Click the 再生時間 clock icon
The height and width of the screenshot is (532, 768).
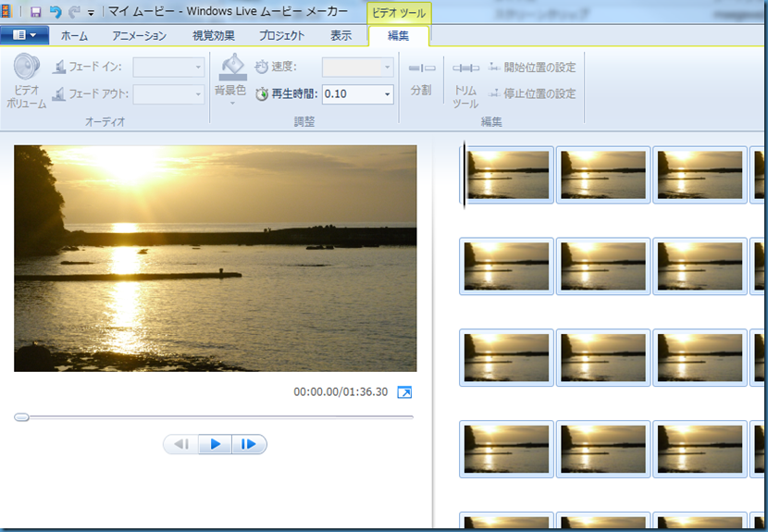[x=262, y=94]
